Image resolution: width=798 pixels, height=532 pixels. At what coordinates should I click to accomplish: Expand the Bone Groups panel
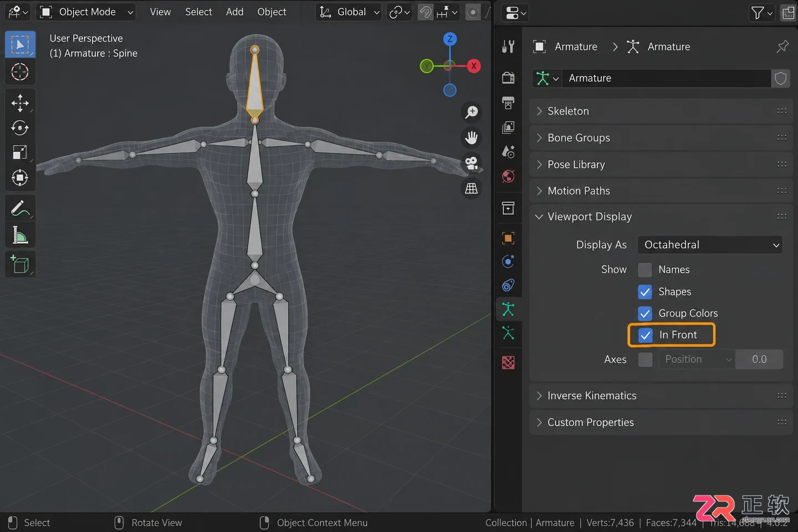point(661,138)
